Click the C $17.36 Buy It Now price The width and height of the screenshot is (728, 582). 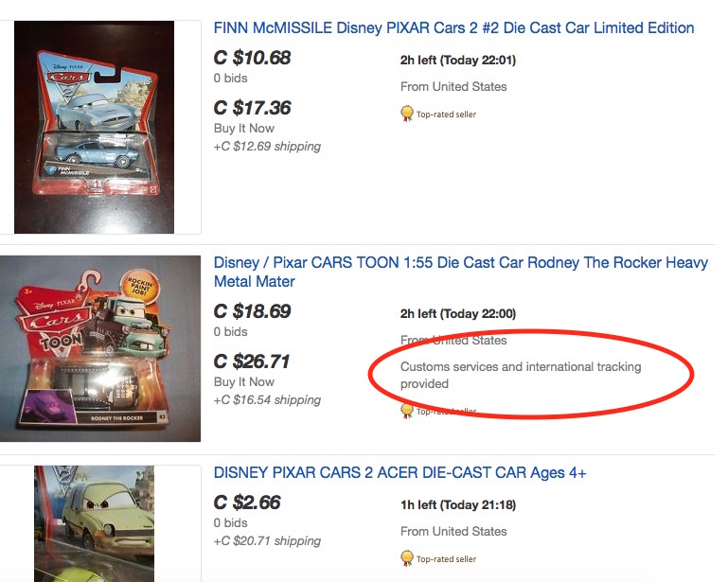point(252,108)
